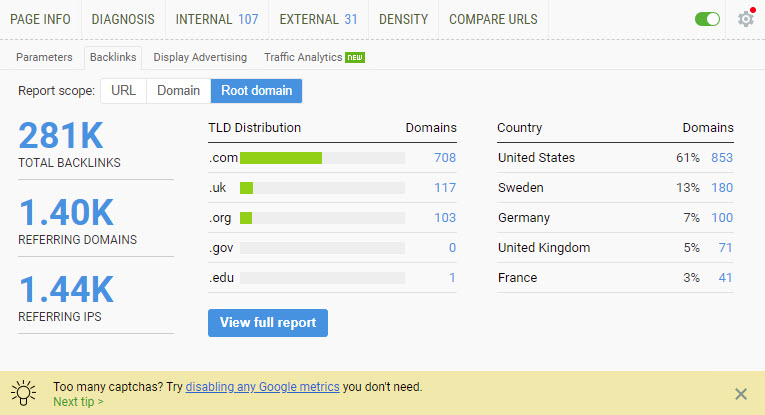Open the Internal 107 links tab
Viewport: 765px width, 415px height.
click(x=216, y=19)
